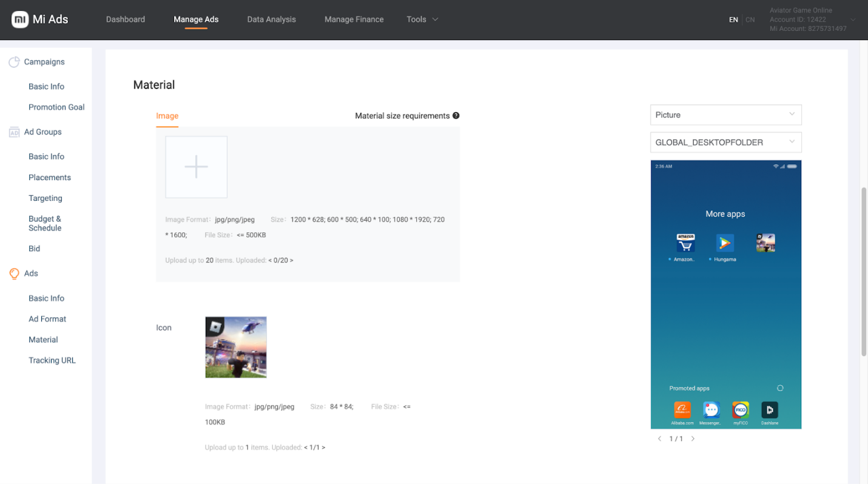Expand the Tools menu
868x484 pixels.
422,19
